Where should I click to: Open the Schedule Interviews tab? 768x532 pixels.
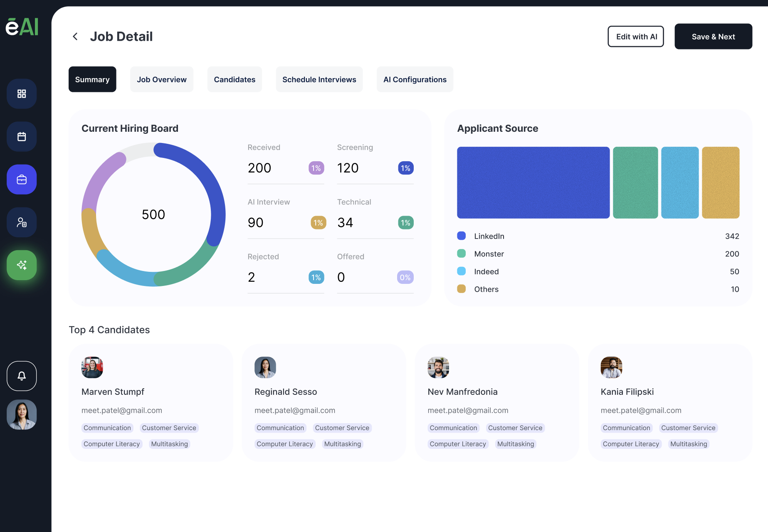tap(319, 79)
